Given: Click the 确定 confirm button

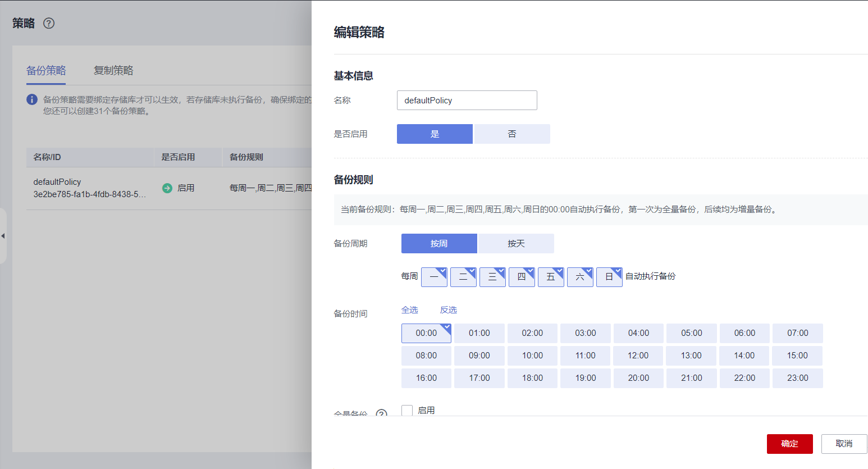Looking at the screenshot, I should click(789, 444).
